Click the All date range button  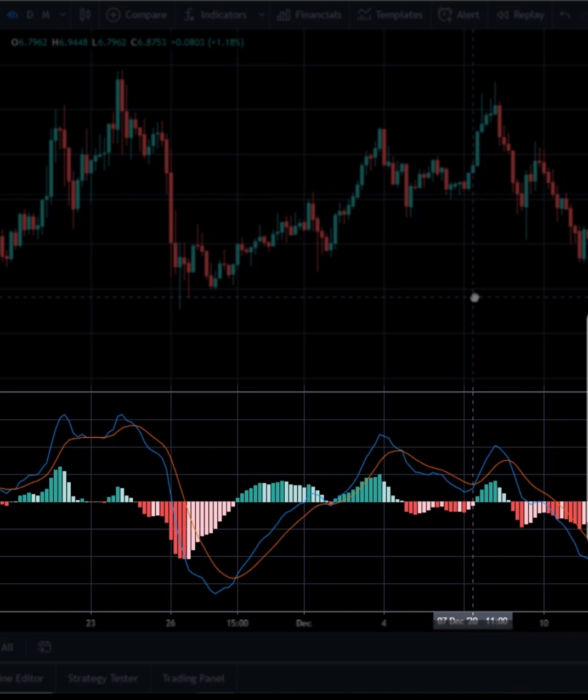(7, 647)
